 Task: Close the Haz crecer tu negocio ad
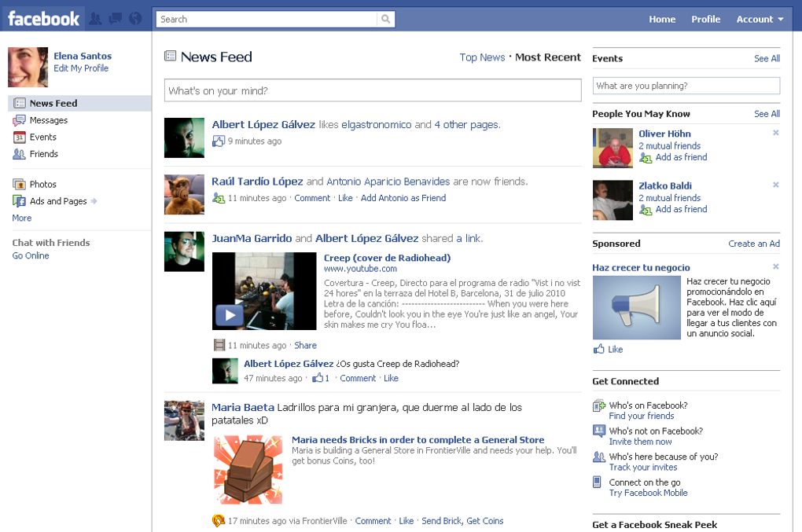776,266
